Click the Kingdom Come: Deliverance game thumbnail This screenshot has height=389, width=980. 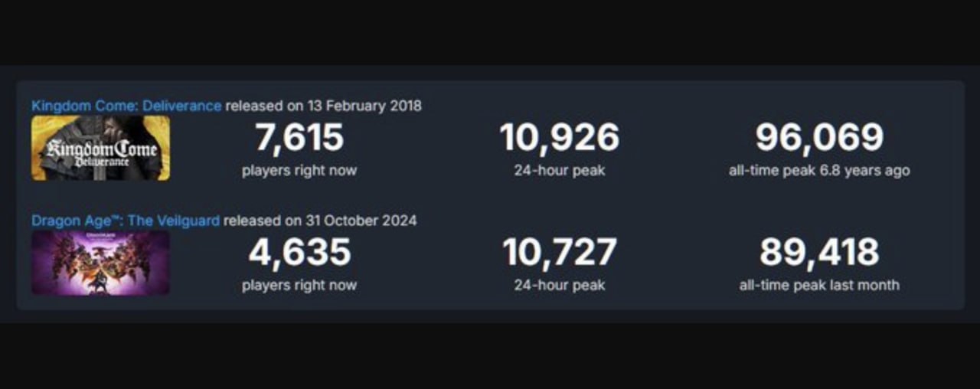tap(100, 148)
